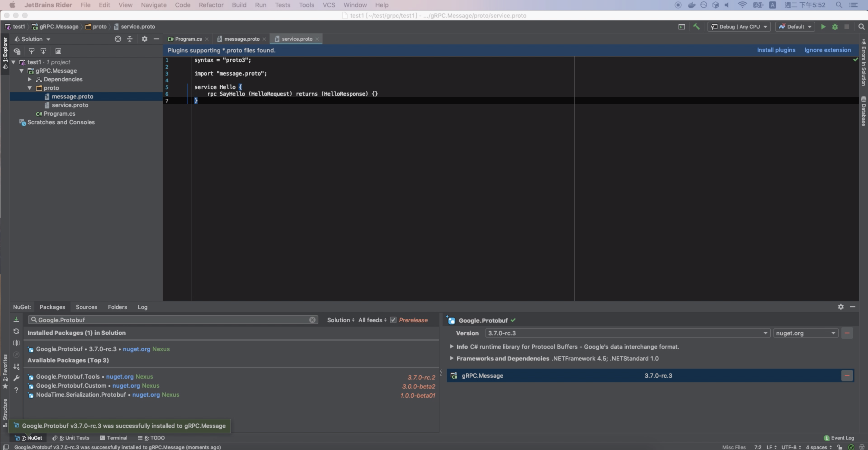Click the first Solution toolbar icon under Solution

pos(17,51)
